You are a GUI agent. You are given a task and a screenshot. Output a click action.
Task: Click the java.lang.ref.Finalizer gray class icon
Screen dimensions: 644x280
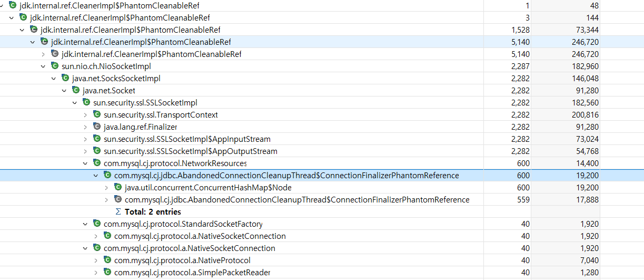97,127
